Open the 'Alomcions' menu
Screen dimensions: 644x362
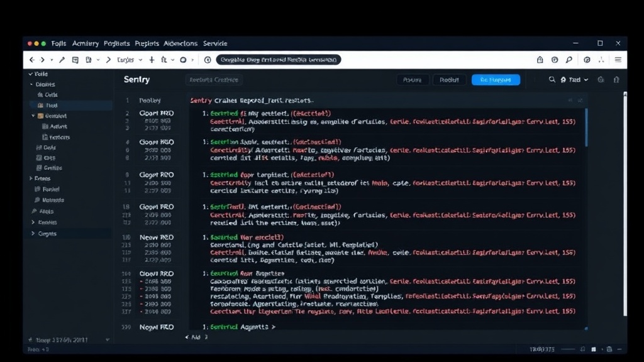pyautogui.click(x=180, y=43)
